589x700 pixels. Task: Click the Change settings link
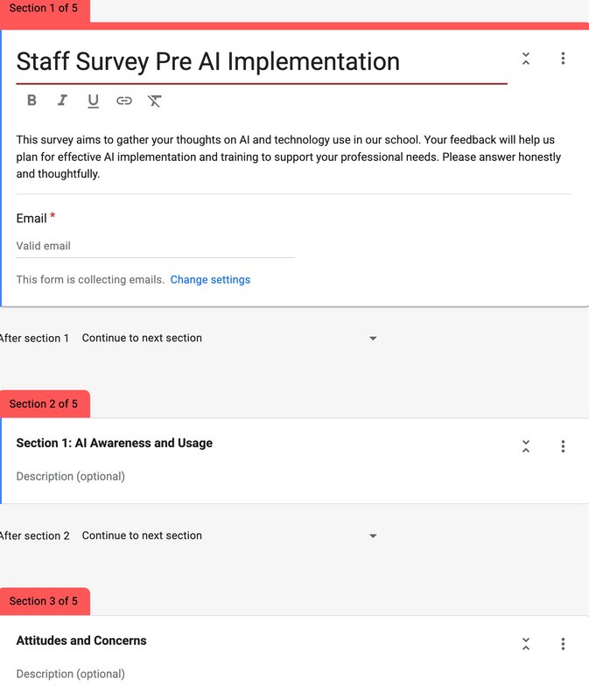[210, 280]
